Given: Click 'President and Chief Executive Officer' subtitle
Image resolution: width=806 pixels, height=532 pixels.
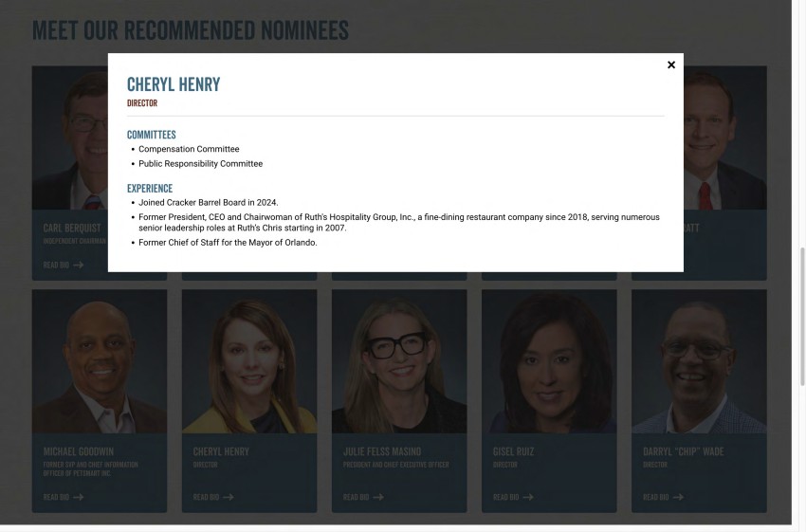Looking at the screenshot, I should (395, 465).
